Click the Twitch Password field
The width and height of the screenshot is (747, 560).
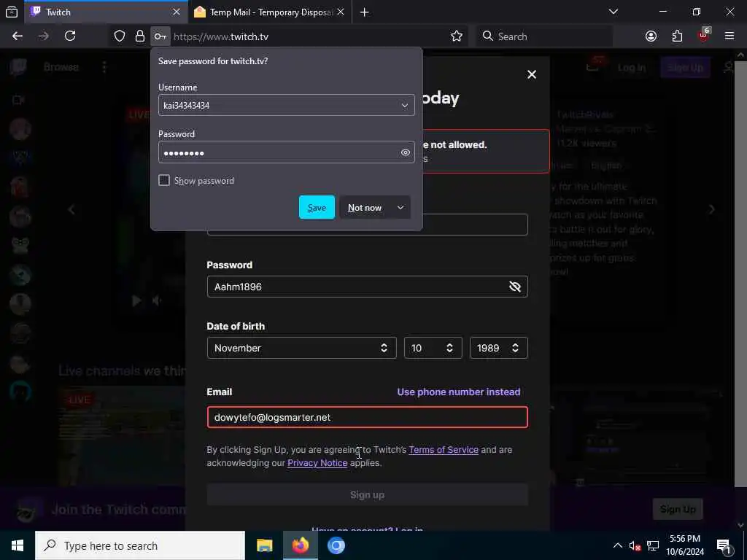point(368,287)
